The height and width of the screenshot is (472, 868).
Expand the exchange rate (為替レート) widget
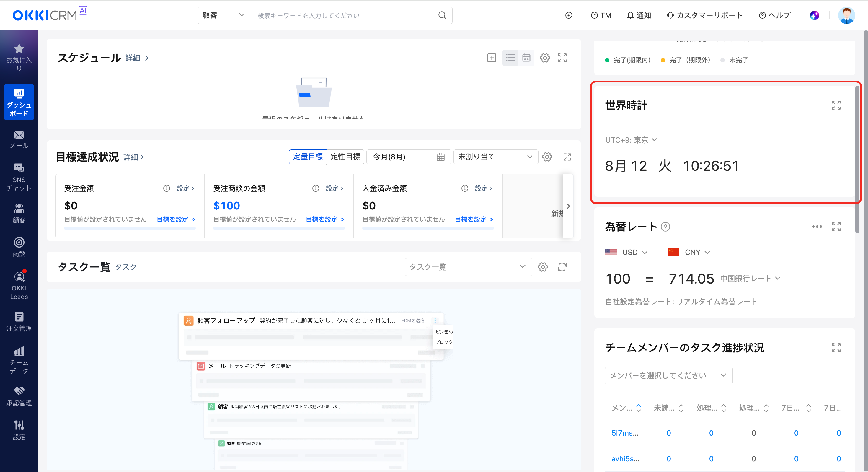(x=836, y=227)
